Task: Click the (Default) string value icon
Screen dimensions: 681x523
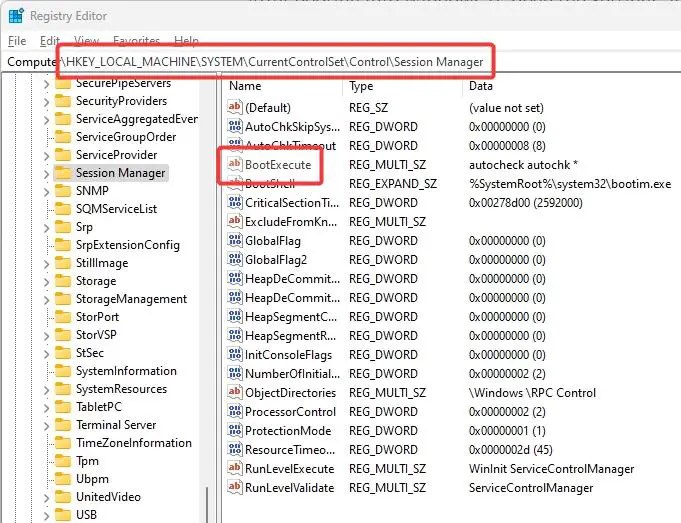Action: (235, 107)
